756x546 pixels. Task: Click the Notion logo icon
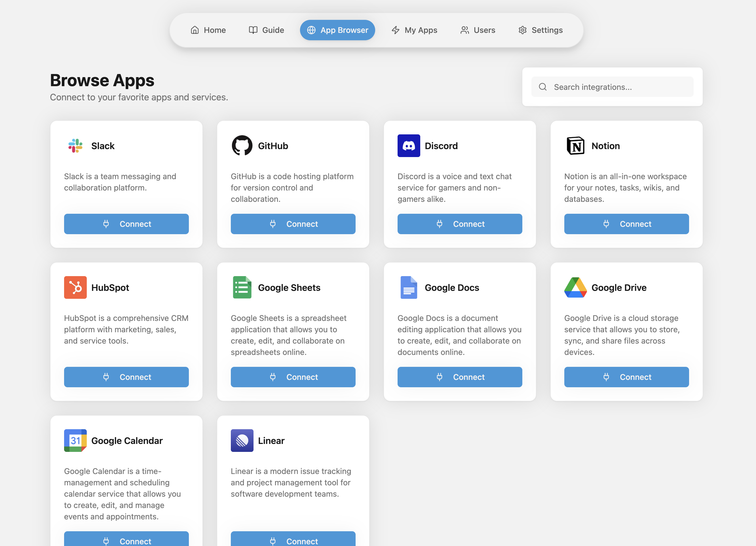pos(575,146)
